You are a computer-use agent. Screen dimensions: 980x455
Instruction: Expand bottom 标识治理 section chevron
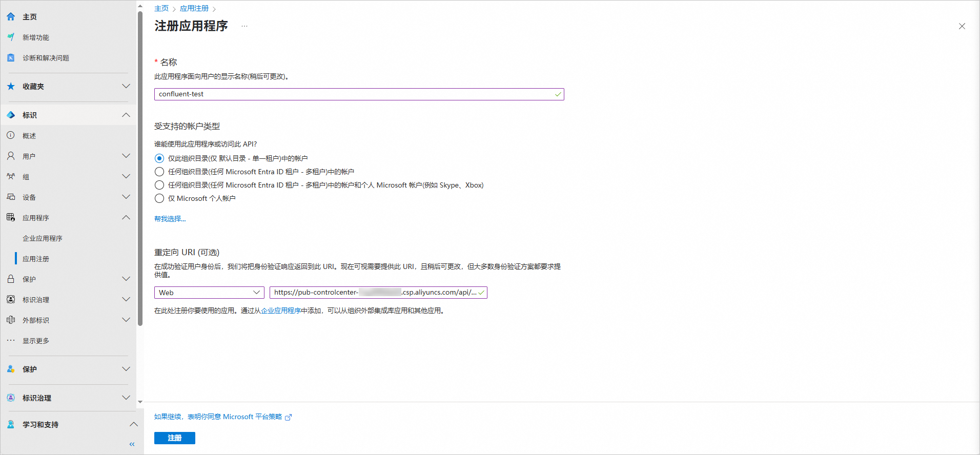pyautogui.click(x=126, y=398)
